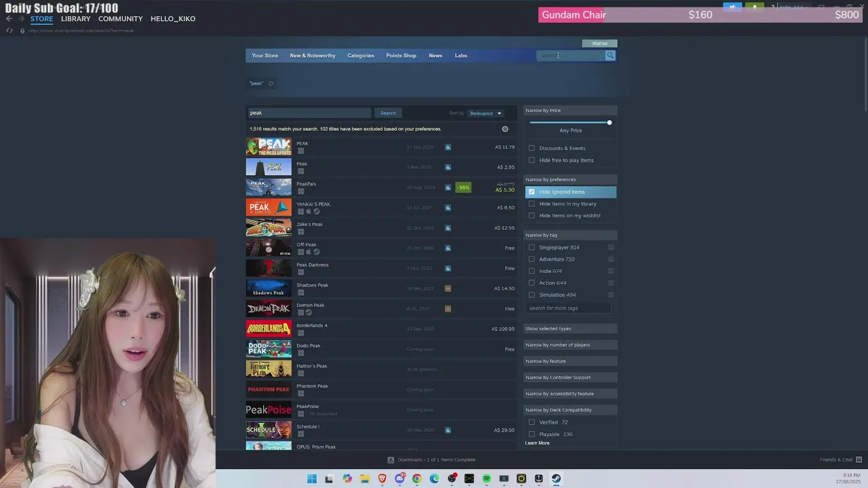Collapse the Narrow by tag header
The height and width of the screenshot is (488, 868).
570,235
